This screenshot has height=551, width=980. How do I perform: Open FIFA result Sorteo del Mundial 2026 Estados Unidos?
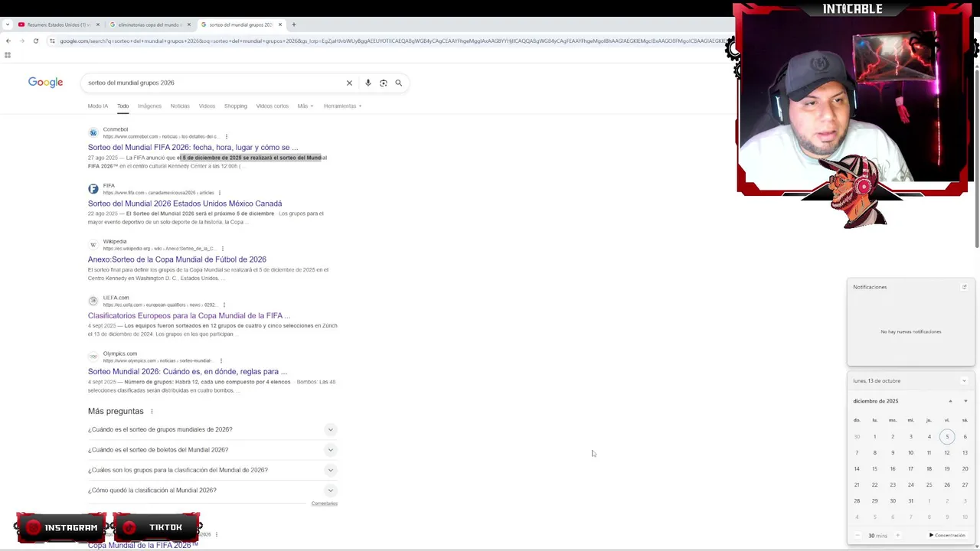(185, 204)
